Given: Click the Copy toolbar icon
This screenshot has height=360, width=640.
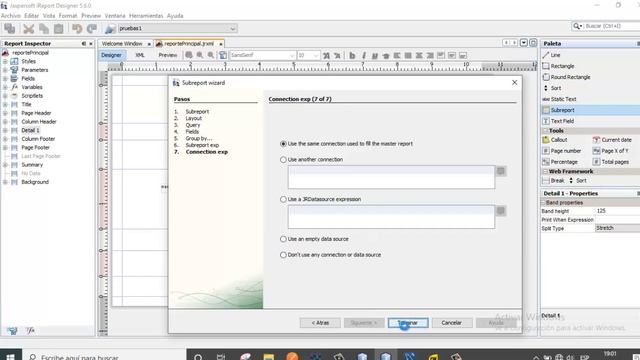Looking at the screenshot, I should [x=44, y=29].
